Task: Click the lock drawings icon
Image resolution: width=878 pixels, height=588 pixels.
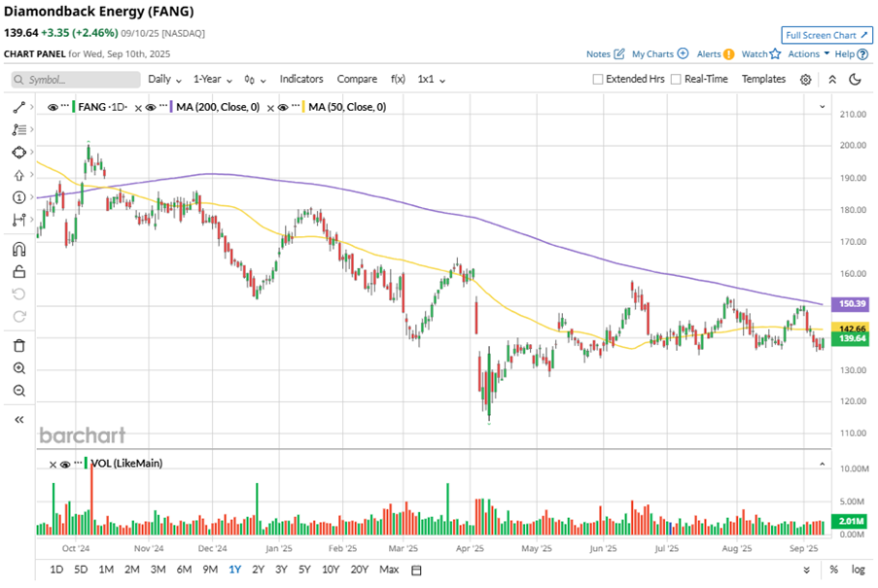Action: [19, 271]
